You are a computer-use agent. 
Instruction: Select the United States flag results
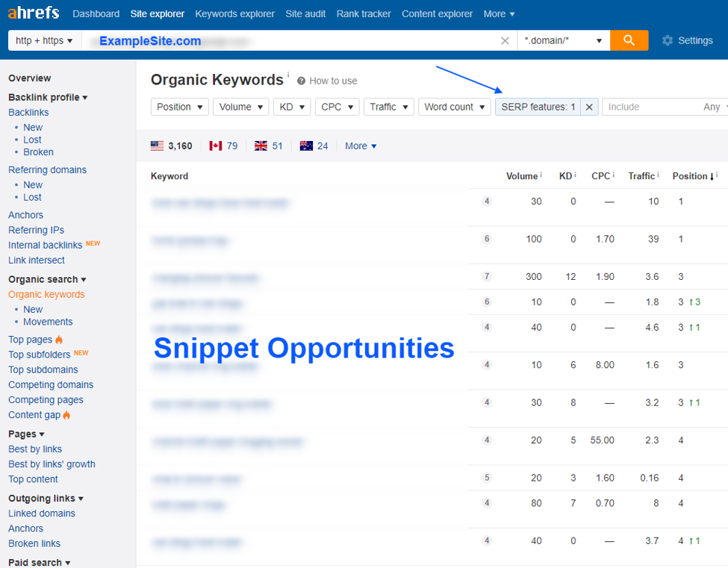[x=157, y=146]
